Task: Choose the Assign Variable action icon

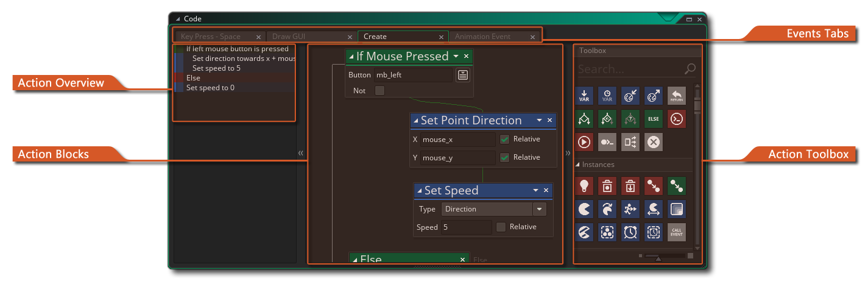Action: (x=584, y=96)
